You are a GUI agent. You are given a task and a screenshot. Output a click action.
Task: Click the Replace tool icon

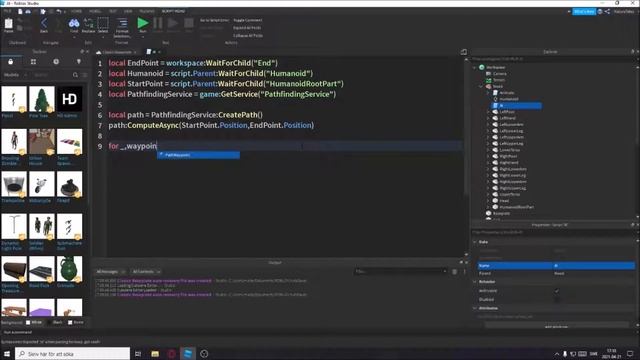click(88, 24)
